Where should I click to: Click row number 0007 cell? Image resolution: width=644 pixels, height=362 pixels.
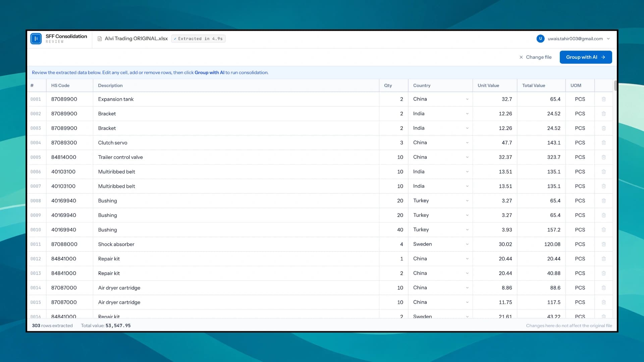(x=37, y=186)
